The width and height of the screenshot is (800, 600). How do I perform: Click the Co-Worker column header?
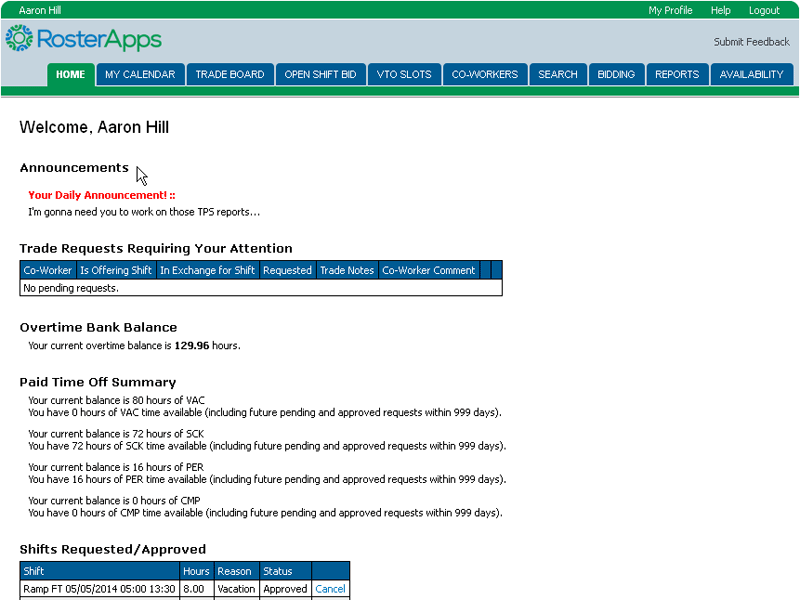(48, 270)
